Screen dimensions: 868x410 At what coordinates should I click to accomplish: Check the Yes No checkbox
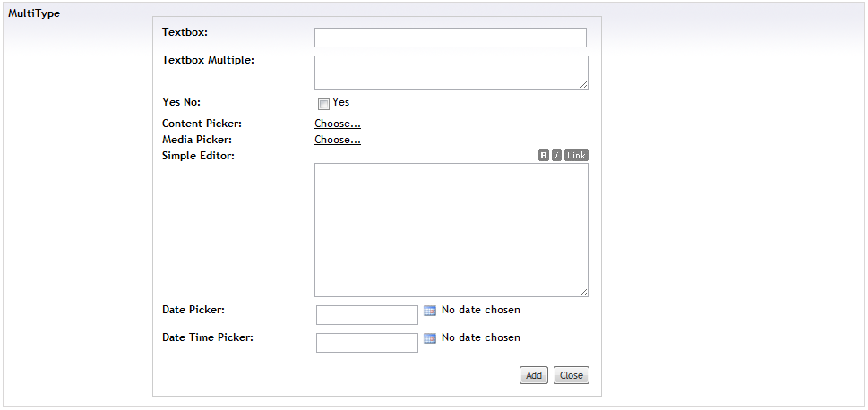(324, 104)
